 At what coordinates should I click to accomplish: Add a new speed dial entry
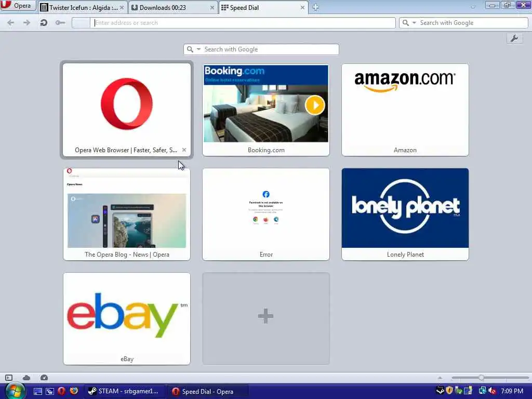(x=266, y=318)
